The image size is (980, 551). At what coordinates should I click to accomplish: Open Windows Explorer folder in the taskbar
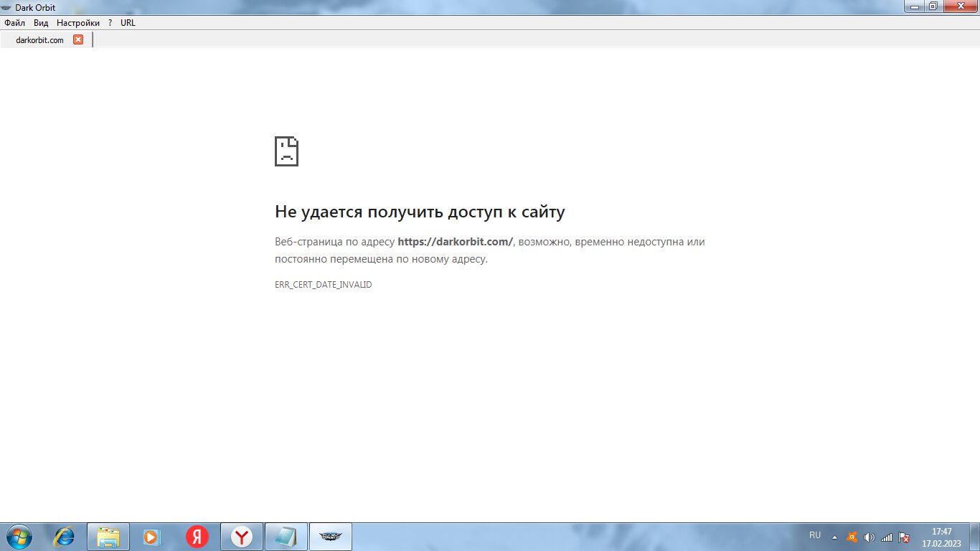point(108,536)
